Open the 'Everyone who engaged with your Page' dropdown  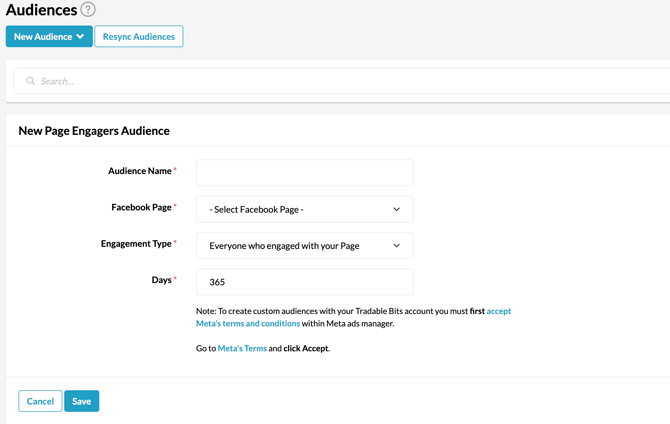tap(304, 246)
